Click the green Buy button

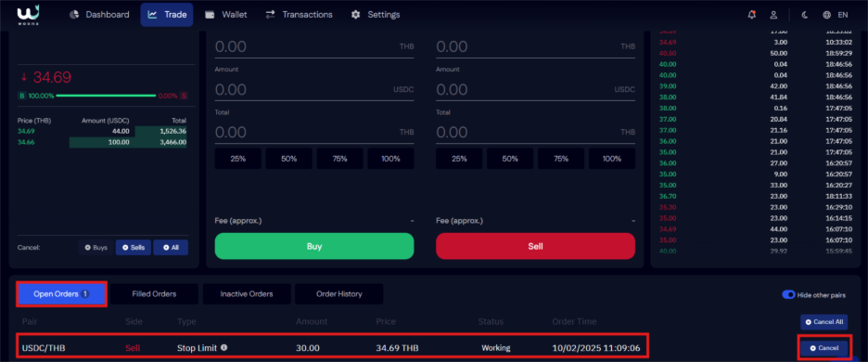point(313,246)
